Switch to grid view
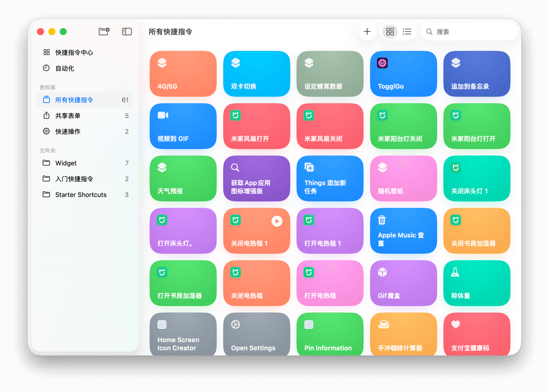The width and height of the screenshot is (549, 392). pos(390,32)
